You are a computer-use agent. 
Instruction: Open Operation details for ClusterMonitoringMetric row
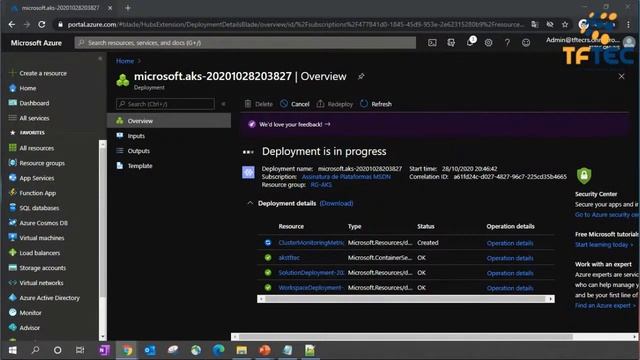510,243
